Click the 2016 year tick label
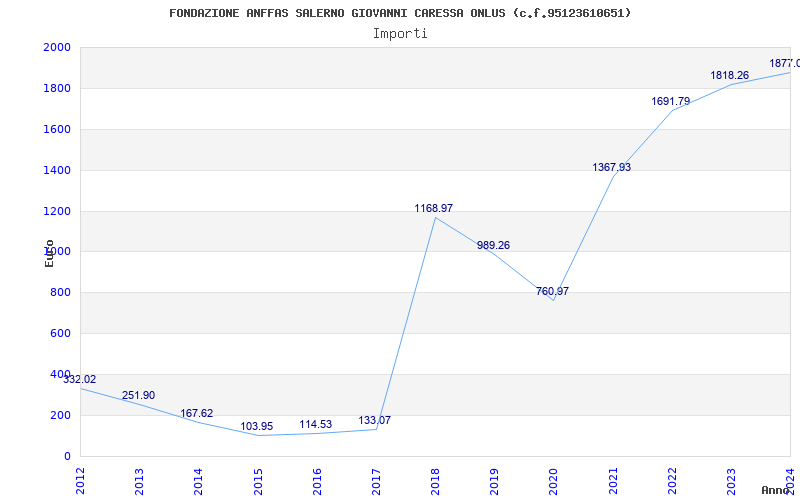 [317, 482]
